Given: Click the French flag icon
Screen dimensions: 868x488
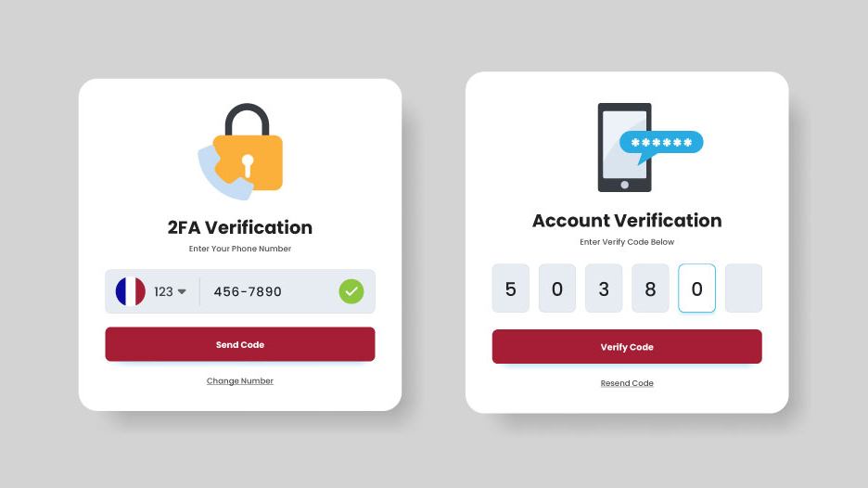Looking at the screenshot, I should click(131, 291).
